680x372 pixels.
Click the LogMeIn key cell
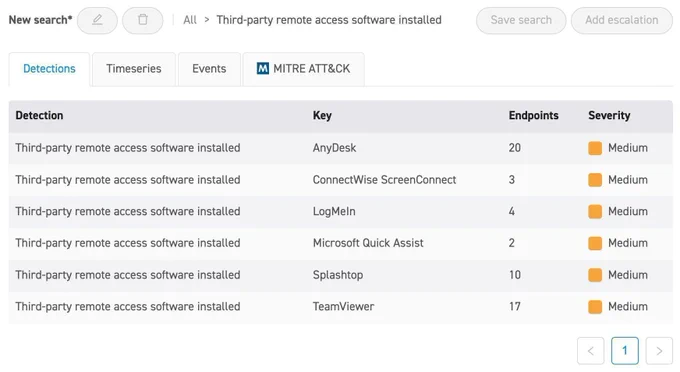(x=334, y=212)
